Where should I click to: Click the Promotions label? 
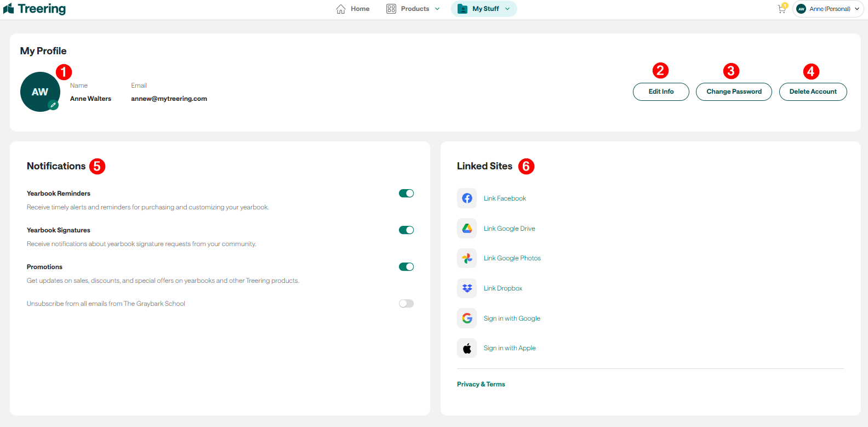click(x=44, y=267)
